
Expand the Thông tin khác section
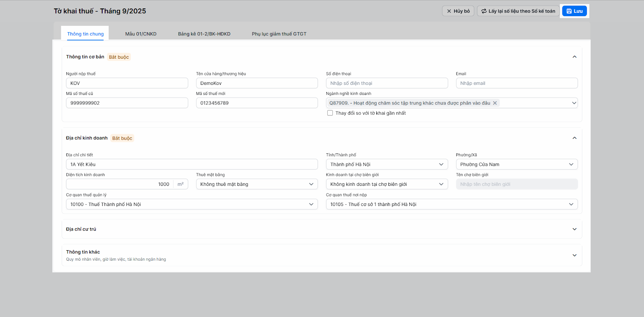[x=574, y=255]
